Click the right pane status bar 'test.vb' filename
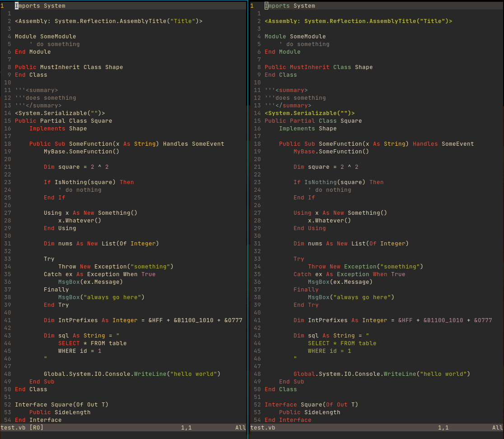Image resolution: width=504 pixels, height=439 pixels. [262, 427]
